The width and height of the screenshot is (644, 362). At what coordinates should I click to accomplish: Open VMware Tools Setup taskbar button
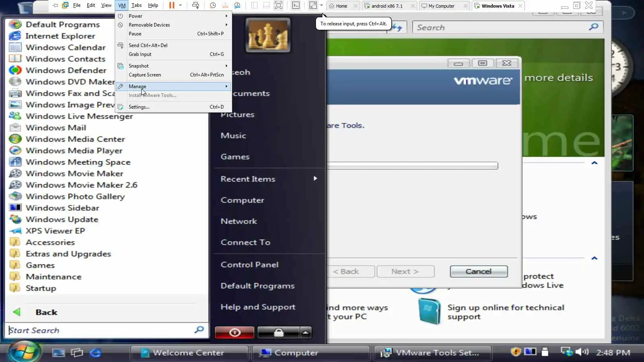coord(433,353)
